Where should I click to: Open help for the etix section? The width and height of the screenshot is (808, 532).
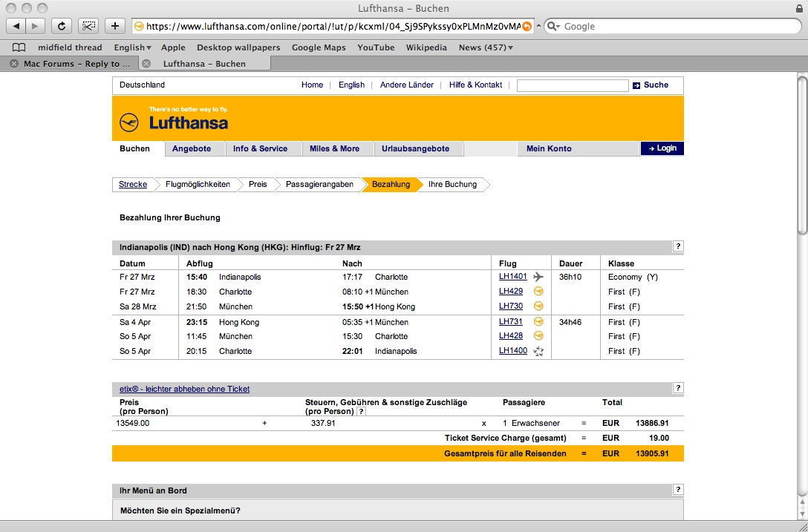[678, 388]
